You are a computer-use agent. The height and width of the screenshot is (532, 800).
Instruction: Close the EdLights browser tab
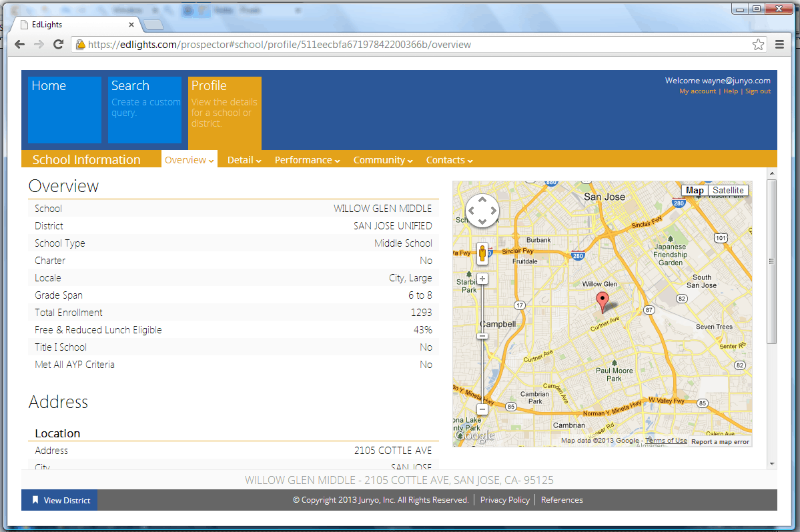tap(131, 25)
